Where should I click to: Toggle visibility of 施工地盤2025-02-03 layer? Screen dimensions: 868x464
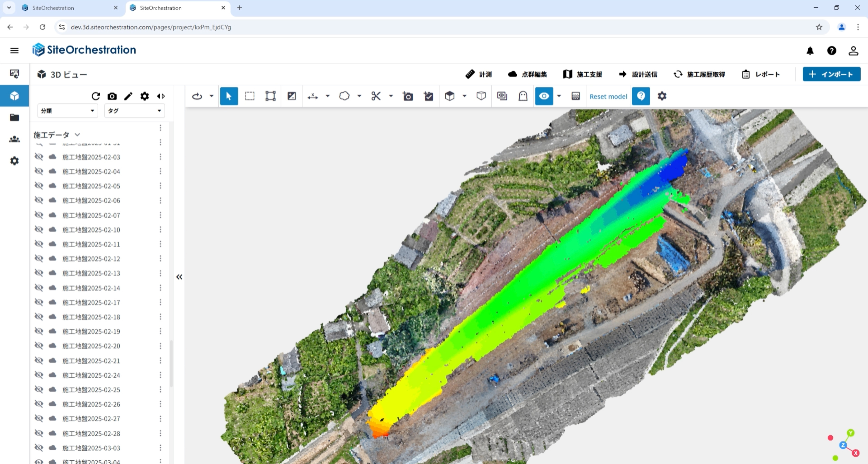coord(39,157)
